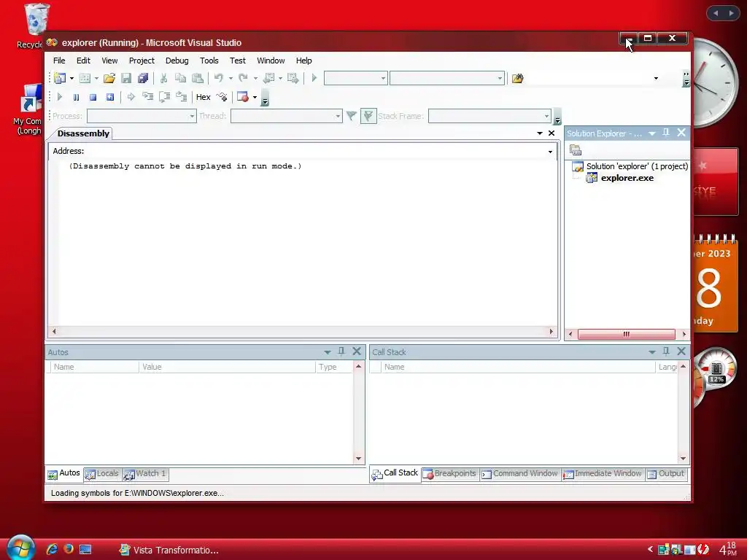Click Solution Explorer Properties toolbar icon
Image resolution: width=747 pixels, height=560 pixels.
click(x=576, y=150)
